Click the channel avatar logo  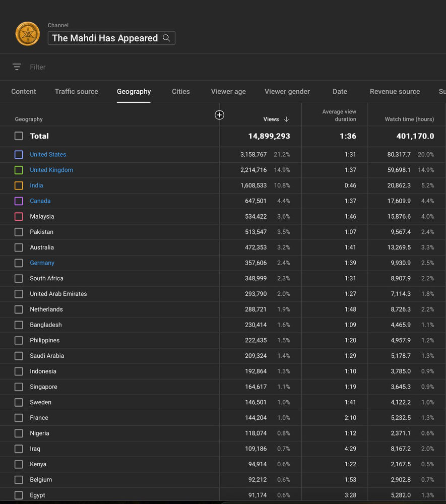(28, 34)
